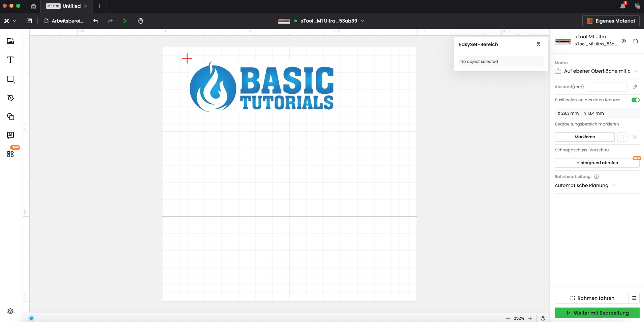Click the Weiter mit Bearbeitung button

597,313
